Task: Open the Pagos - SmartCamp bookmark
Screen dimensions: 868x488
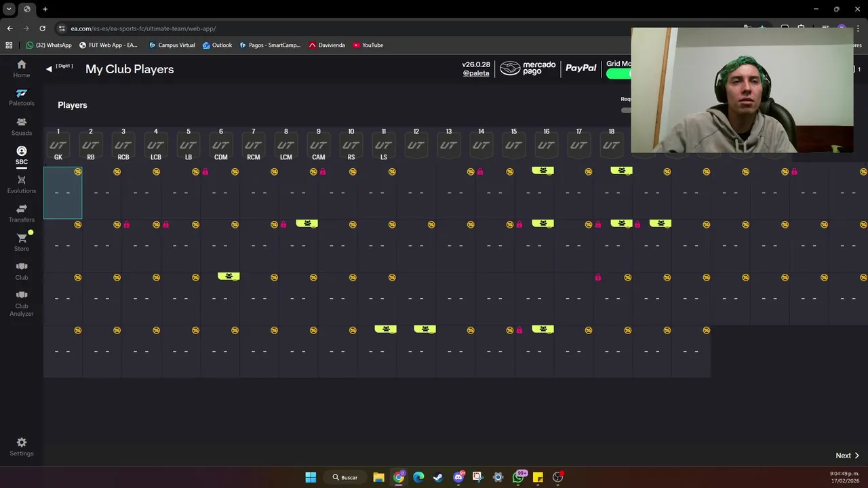Action: point(270,45)
